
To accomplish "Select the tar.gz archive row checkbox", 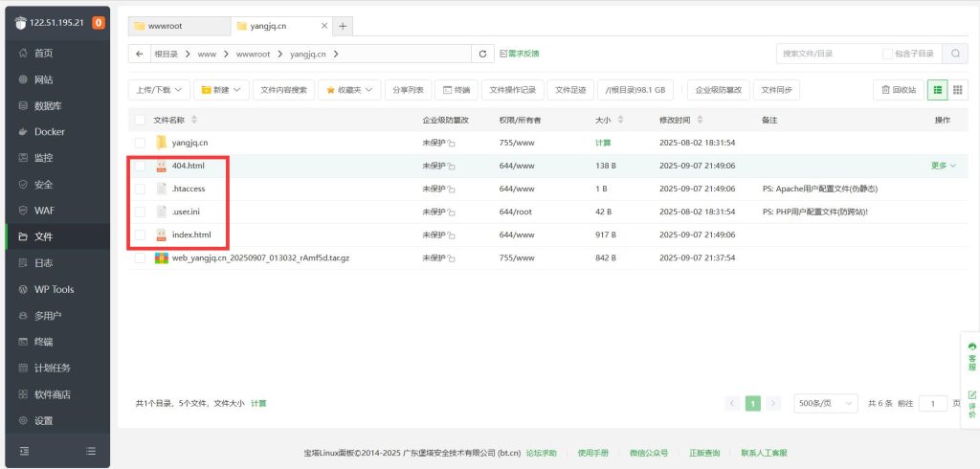I will click(140, 257).
